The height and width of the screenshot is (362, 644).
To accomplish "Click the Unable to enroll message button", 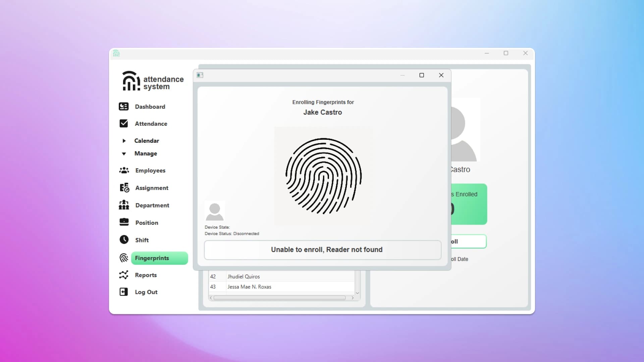I will pos(323,250).
